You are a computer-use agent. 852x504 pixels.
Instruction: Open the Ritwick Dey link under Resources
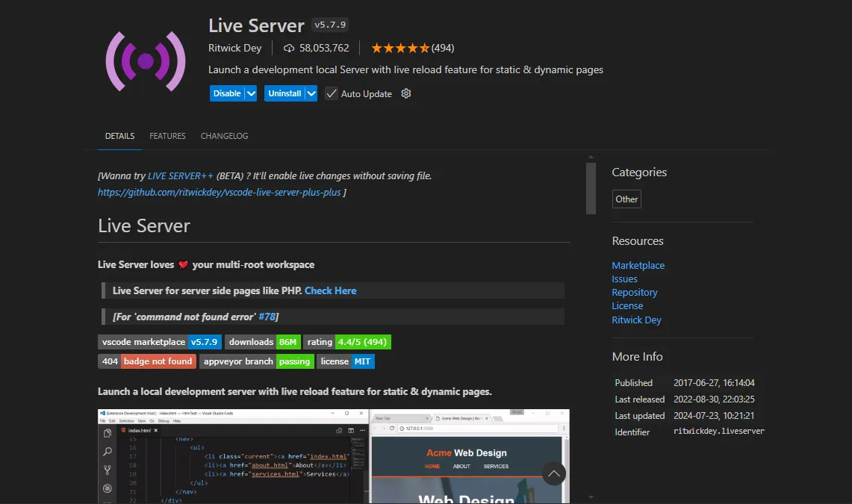(636, 320)
